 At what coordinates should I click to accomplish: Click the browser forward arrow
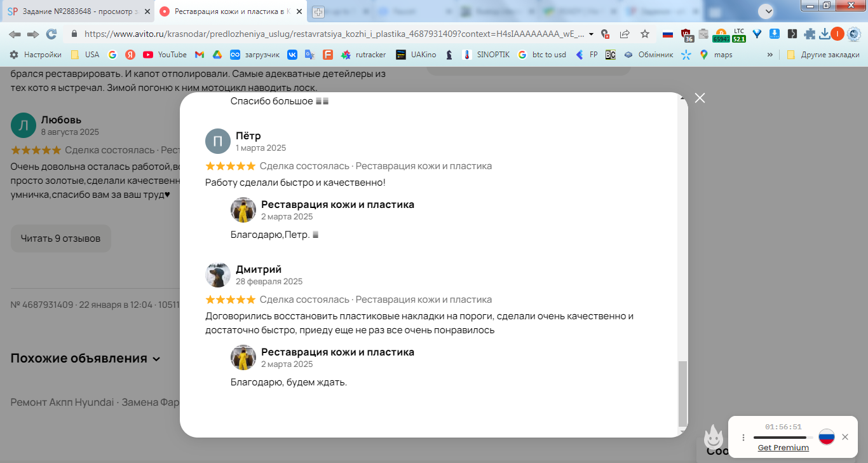click(32, 34)
